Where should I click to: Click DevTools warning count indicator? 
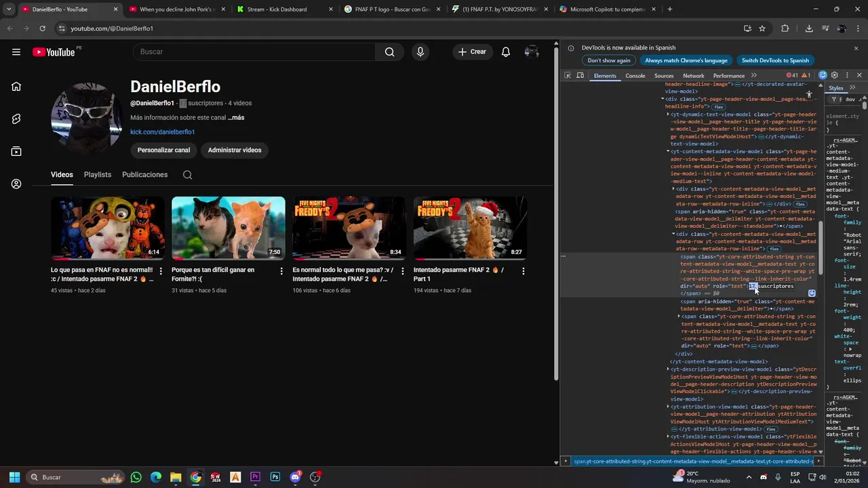pos(806,75)
